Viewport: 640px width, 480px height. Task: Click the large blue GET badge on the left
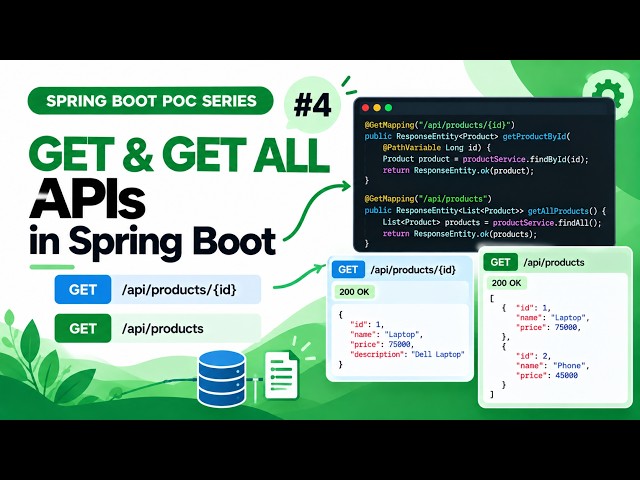coord(83,289)
